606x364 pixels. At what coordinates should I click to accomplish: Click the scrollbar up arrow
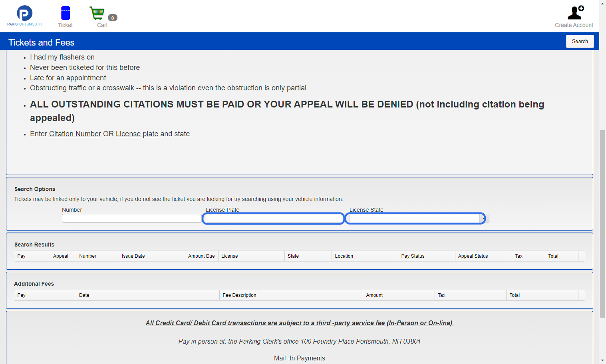[x=603, y=3]
